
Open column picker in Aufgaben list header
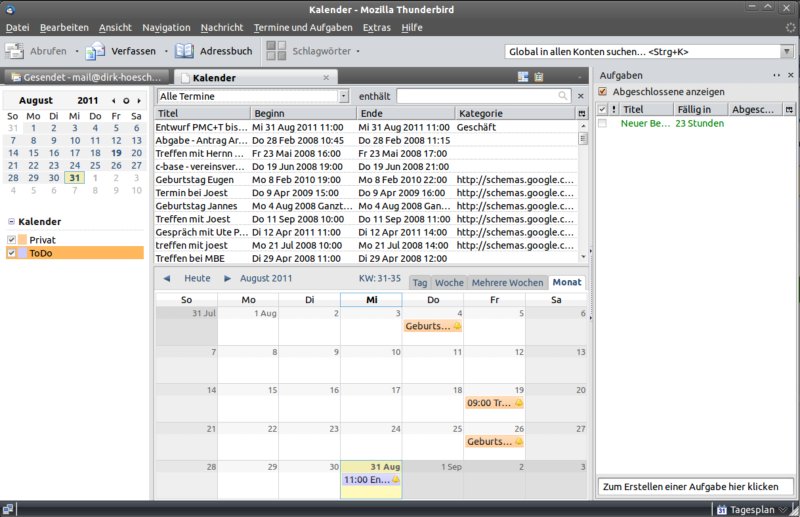[789, 109]
